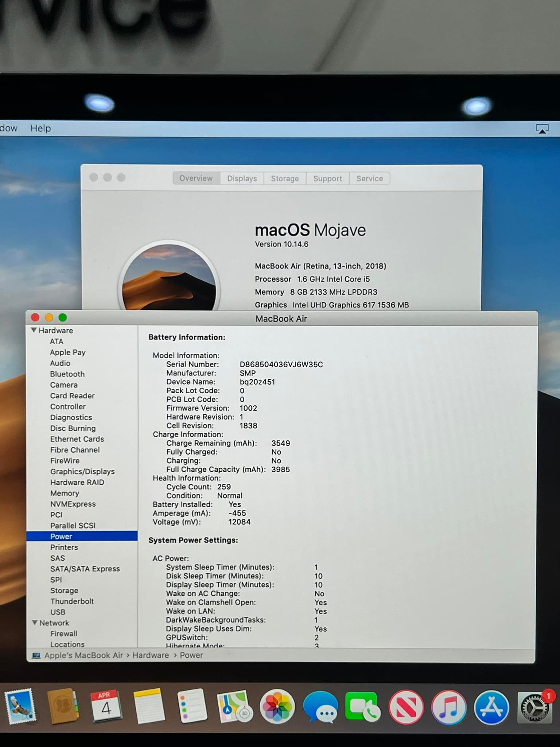Screen dimensions: 560x747
Task: Collapse the Hardware section triangle
Action: [x=34, y=330]
